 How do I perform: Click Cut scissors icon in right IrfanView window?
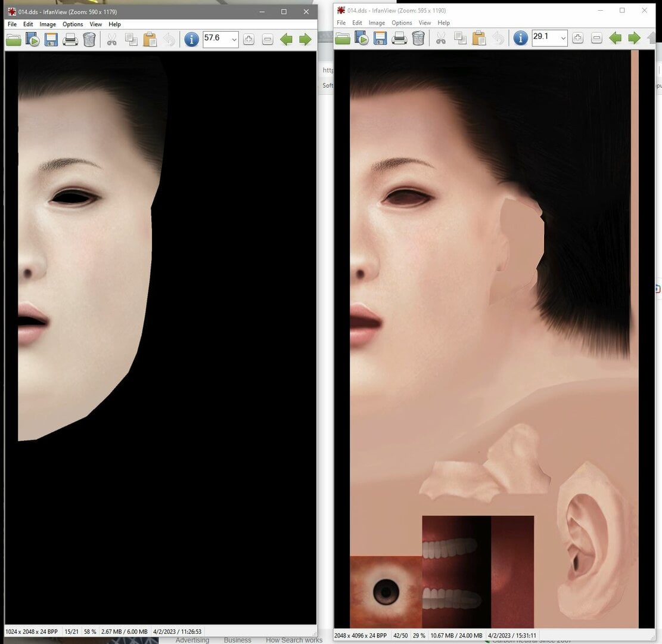(441, 38)
